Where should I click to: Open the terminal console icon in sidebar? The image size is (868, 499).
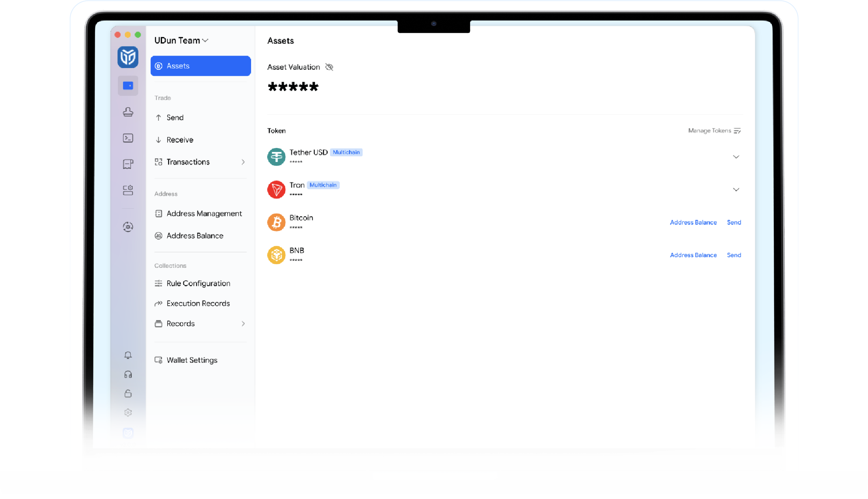point(128,138)
